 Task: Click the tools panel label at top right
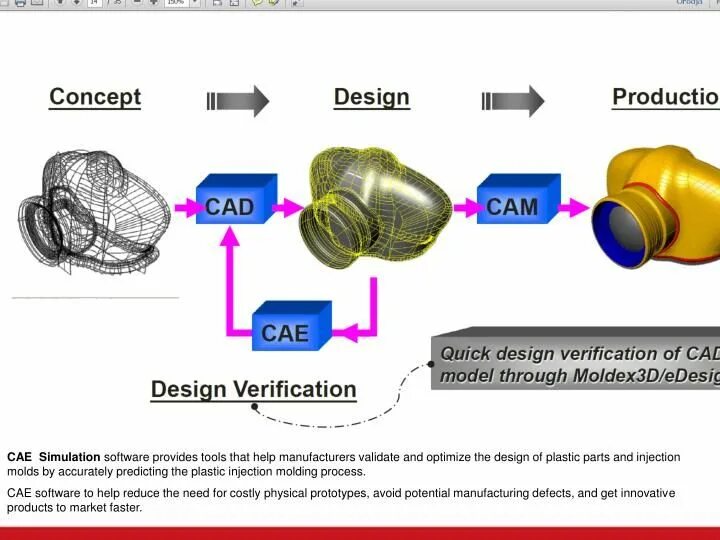pos(689,2)
